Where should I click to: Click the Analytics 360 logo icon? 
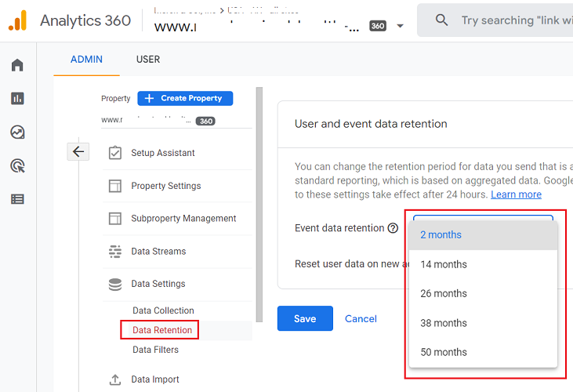coord(17,20)
